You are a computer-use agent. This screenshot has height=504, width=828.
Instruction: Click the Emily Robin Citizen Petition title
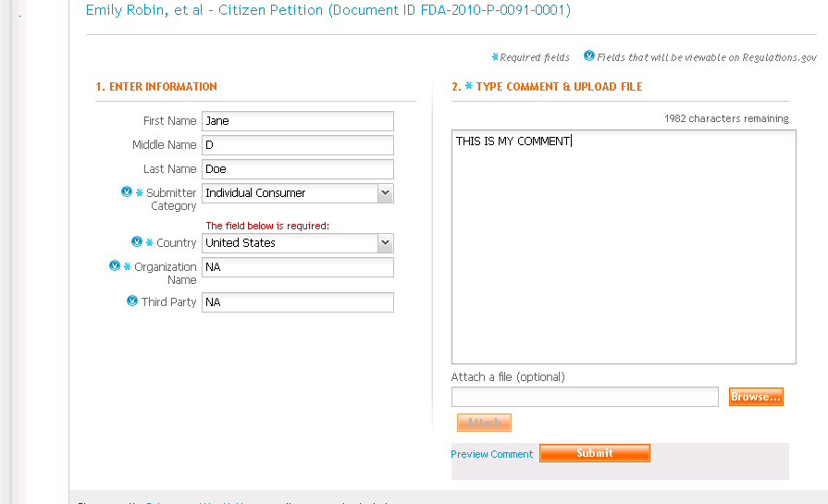click(x=328, y=11)
